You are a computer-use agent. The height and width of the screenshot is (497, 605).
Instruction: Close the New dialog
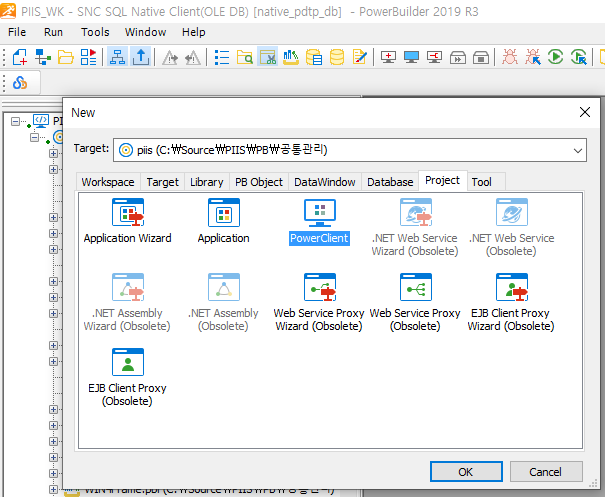pos(585,112)
